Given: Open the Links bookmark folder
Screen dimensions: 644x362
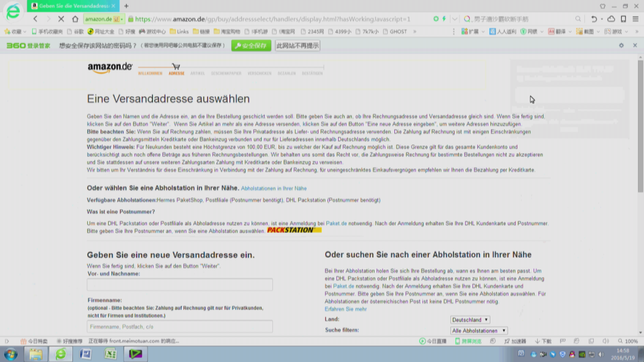Looking at the screenshot, I should (179, 32).
